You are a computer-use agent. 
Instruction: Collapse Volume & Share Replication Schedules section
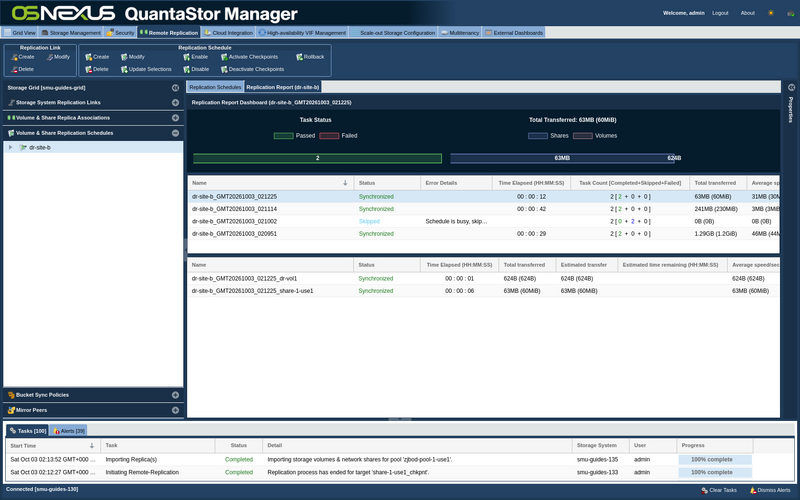(x=176, y=133)
